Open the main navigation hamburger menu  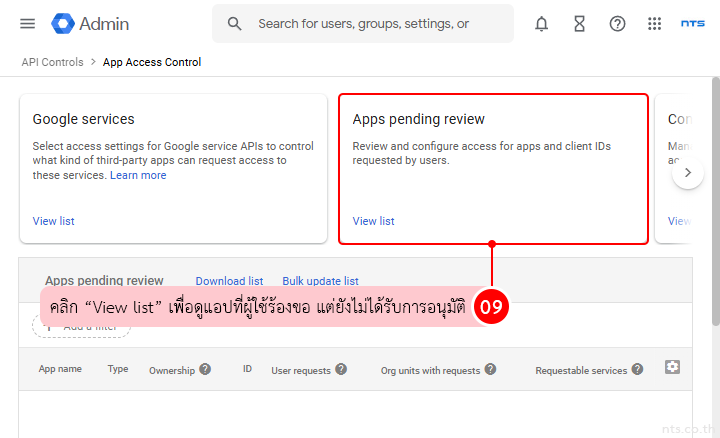point(27,24)
